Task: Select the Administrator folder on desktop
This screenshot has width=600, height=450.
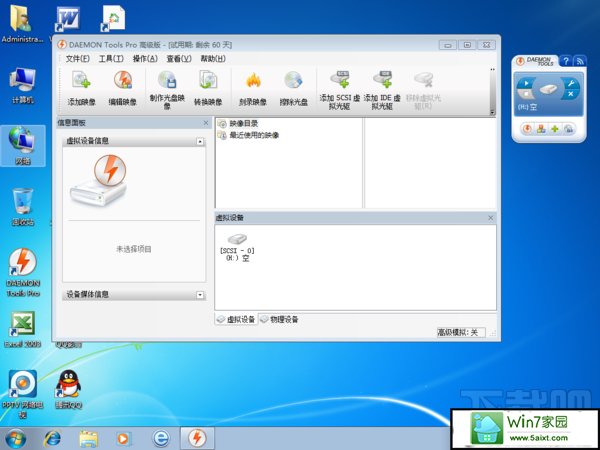Action: [x=22, y=24]
